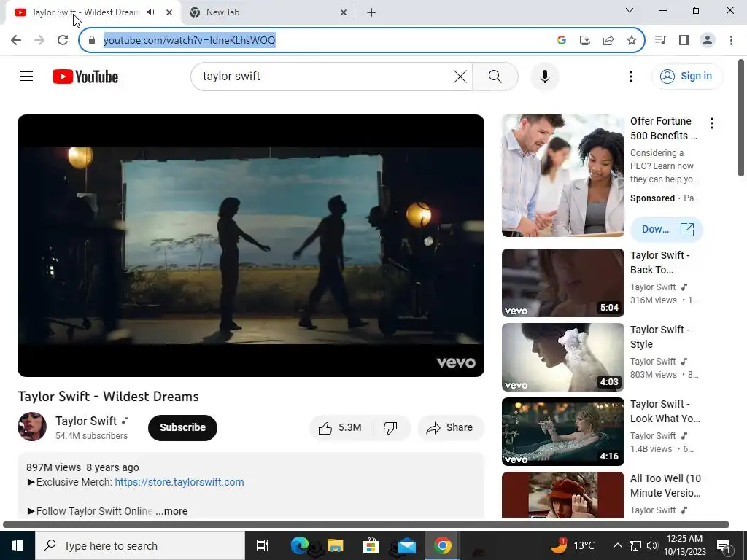Open weather widget showing 13°C
747x560 pixels.
(x=572, y=545)
